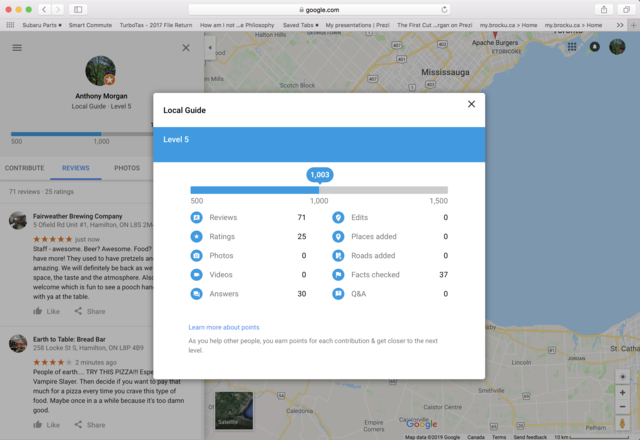640x440 pixels.
Task: Collapse the side panel arrow
Action: [210, 48]
